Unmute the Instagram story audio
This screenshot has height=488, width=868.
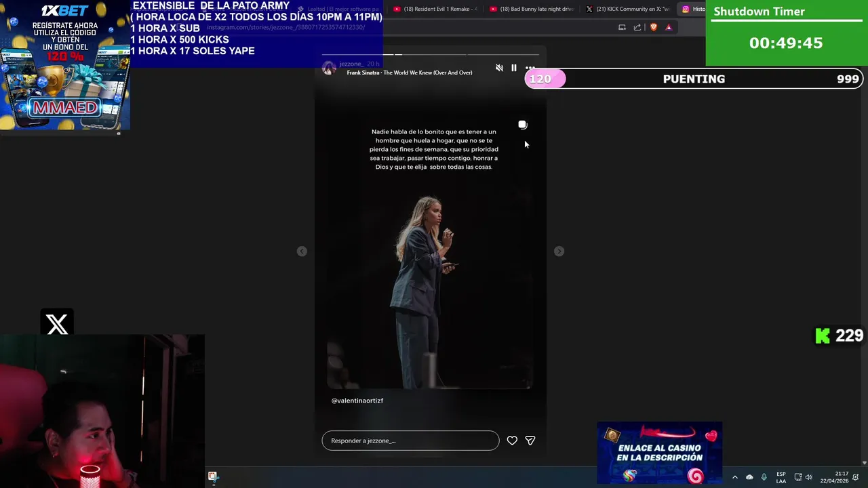[499, 68]
